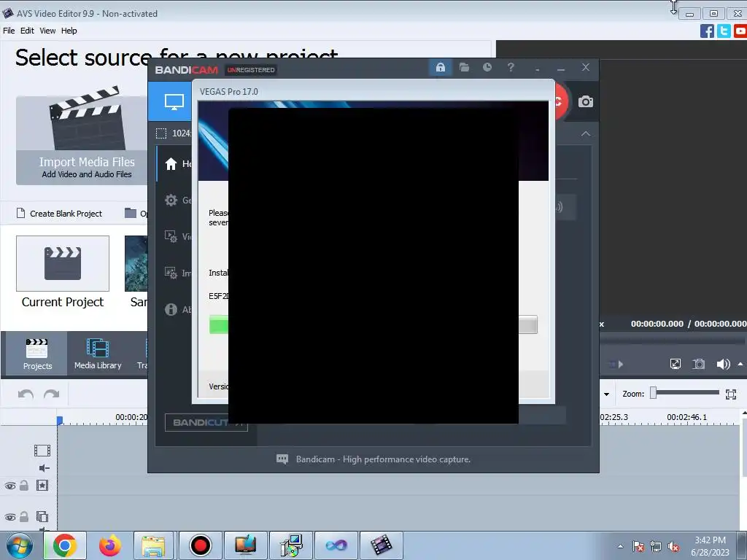Screen dimensions: 747x560
Task: Click the Undo arrow icon
Action: tap(26, 394)
